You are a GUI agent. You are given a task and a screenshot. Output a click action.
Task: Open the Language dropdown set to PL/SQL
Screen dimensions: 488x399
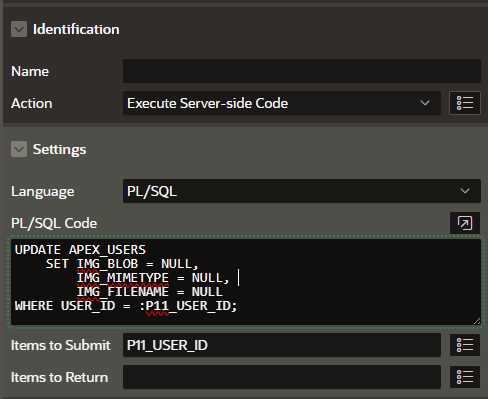coord(302,191)
